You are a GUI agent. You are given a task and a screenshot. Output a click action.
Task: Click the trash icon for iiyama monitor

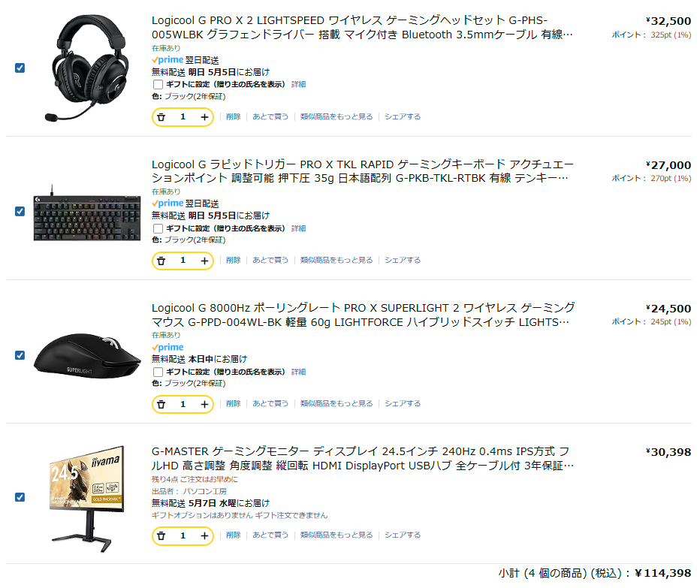click(x=161, y=535)
